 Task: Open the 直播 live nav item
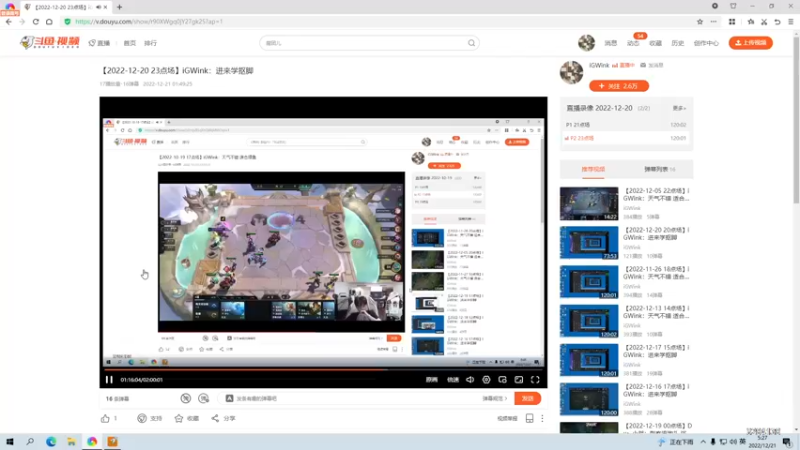point(99,43)
